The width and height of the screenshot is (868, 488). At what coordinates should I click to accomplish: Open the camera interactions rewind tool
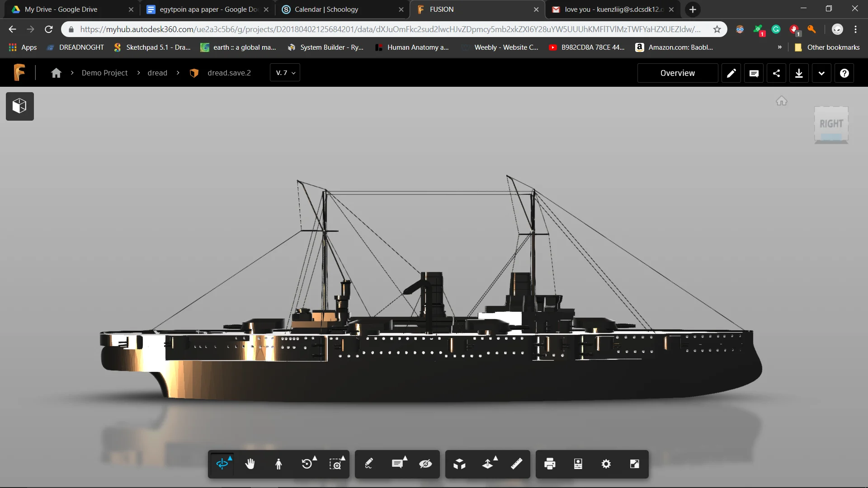click(307, 464)
